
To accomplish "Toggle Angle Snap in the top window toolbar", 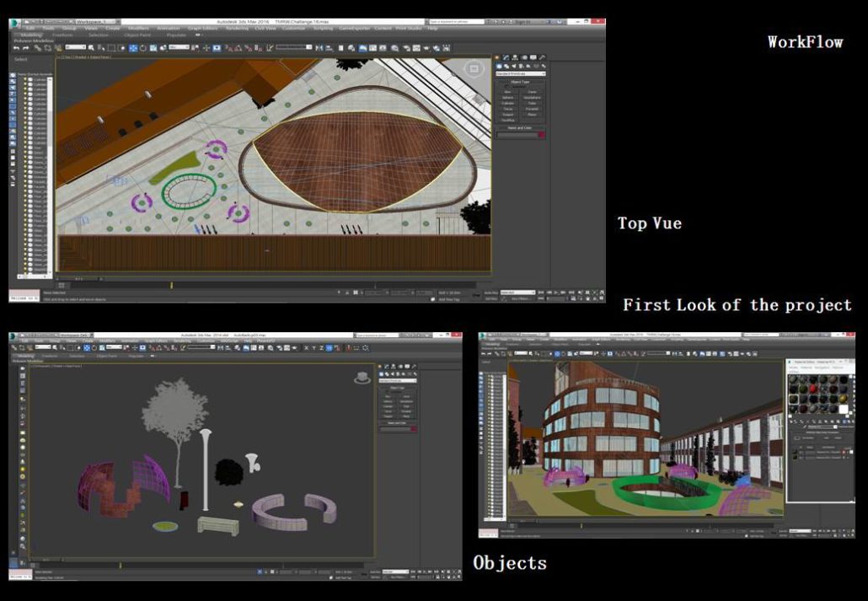I will tap(239, 48).
